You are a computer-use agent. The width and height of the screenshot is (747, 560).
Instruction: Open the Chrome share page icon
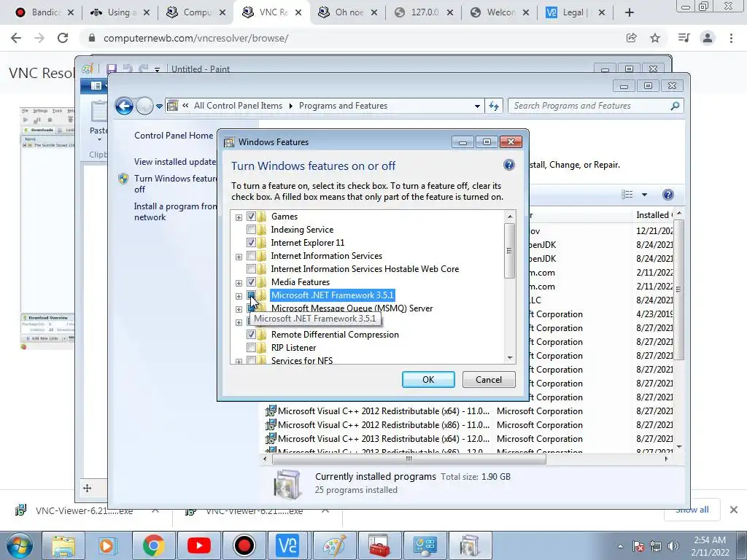[631, 38]
